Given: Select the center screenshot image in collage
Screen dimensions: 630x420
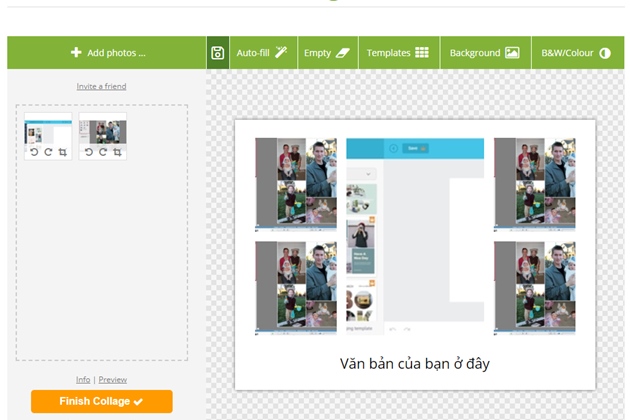Looking at the screenshot, I should [414, 236].
